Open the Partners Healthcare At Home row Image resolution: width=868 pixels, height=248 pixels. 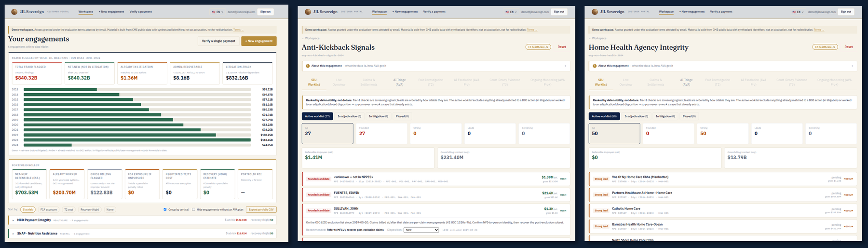(723, 194)
